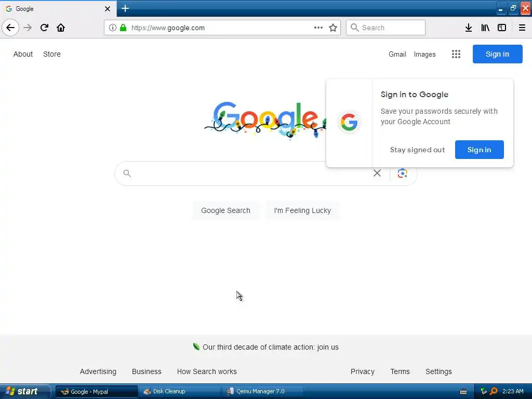Toggle the sidebar view icon
The width and height of the screenshot is (532, 399).
(x=502, y=28)
